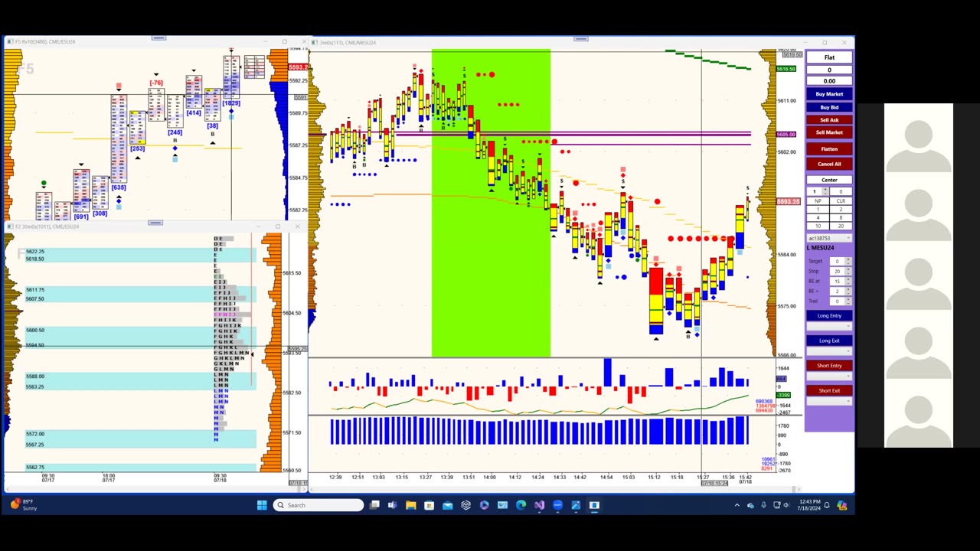Open dropdown below Long Exit
Viewport: 980px width, 551px height.
829,351
